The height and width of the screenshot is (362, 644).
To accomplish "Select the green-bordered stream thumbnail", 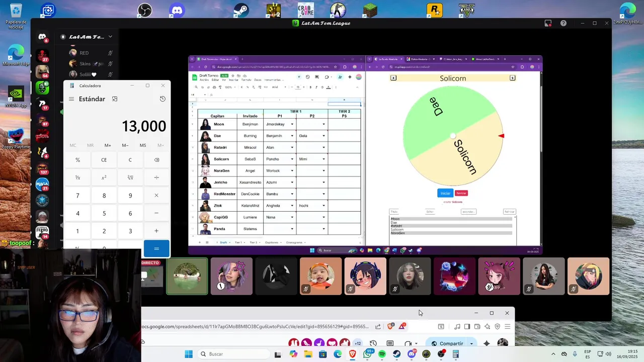I will point(187,276).
